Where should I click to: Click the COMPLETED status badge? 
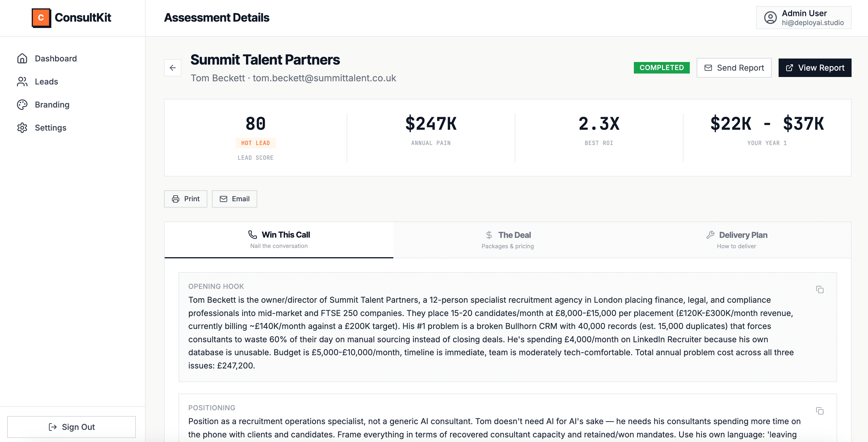click(x=662, y=67)
